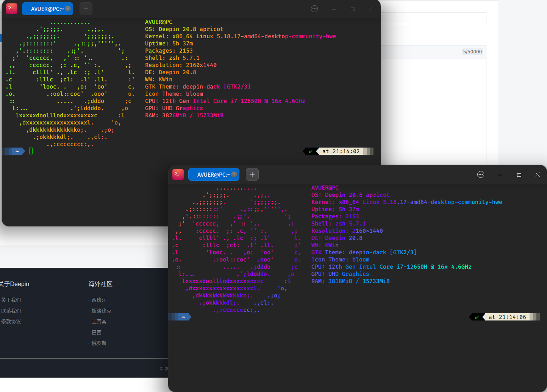Maximize the back terminal window
547x392 pixels.
pos(353,9)
